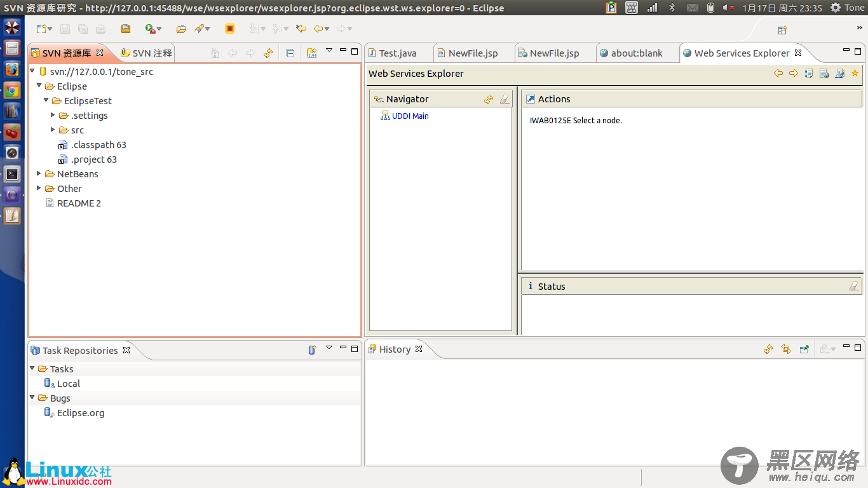Image resolution: width=868 pixels, height=488 pixels.
Task: Click the new SVN repository location icon
Action: (x=311, y=53)
